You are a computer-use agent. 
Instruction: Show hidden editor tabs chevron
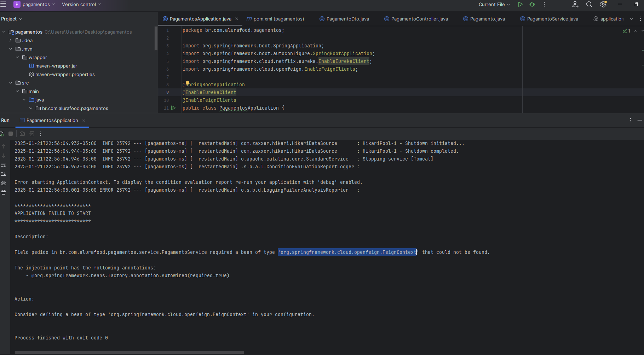click(631, 19)
